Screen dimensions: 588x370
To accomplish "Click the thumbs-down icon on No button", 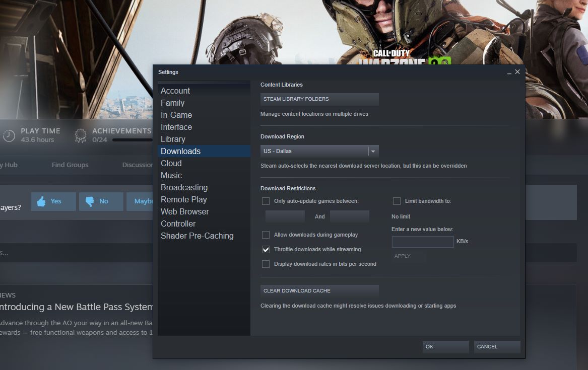I will (x=90, y=201).
